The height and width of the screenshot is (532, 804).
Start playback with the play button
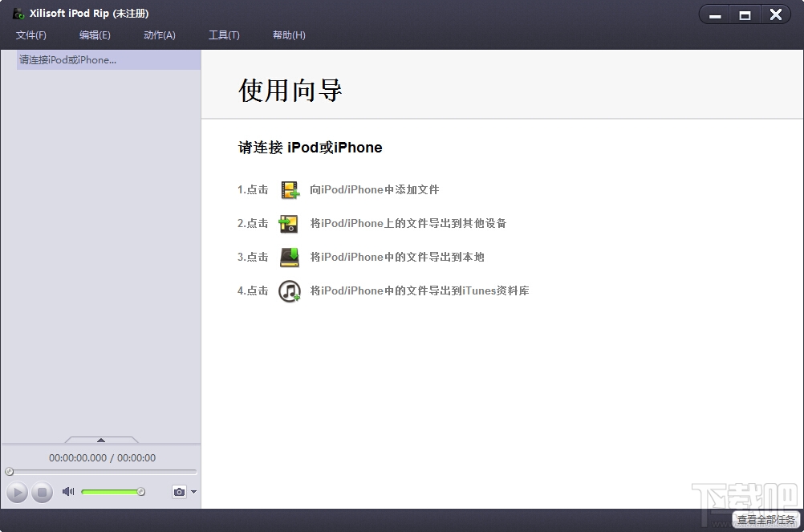click(17, 493)
